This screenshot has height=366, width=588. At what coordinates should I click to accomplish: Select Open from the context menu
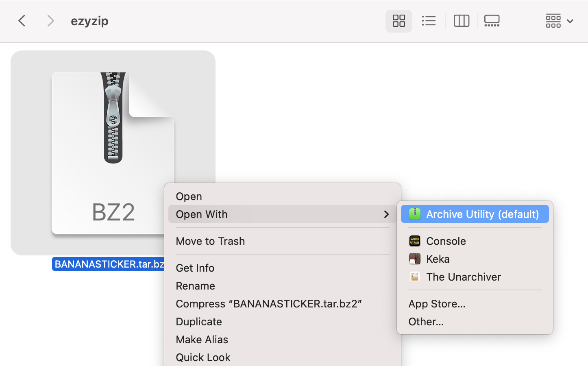click(189, 196)
